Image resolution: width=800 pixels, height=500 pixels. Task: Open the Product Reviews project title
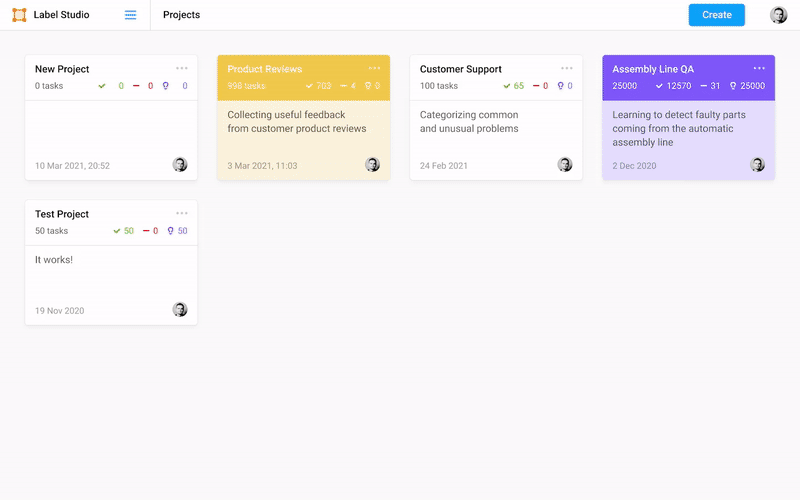264,69
